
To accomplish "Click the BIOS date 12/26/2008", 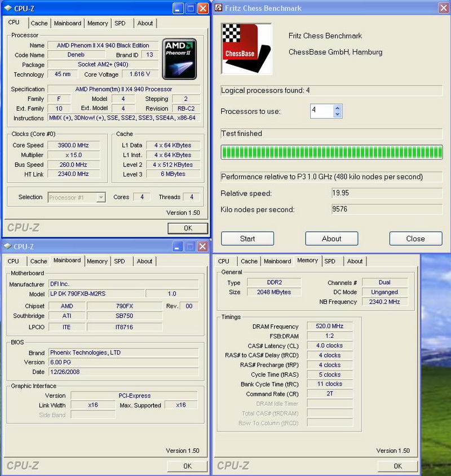I will tap(123, 372).
